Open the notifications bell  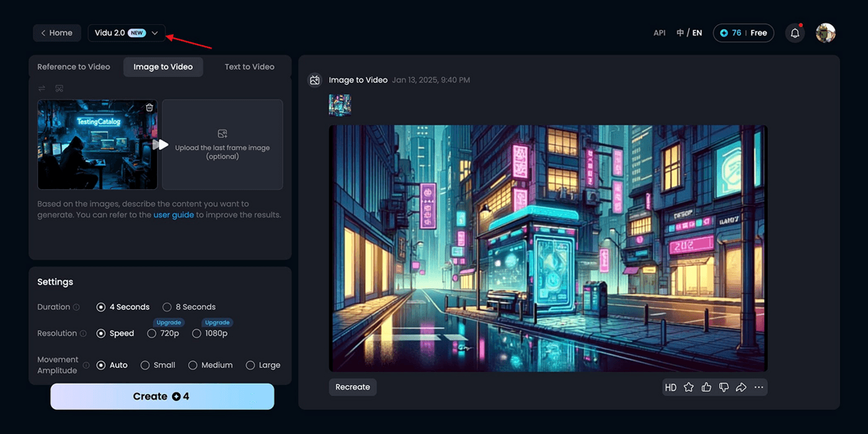coord(795,33)
